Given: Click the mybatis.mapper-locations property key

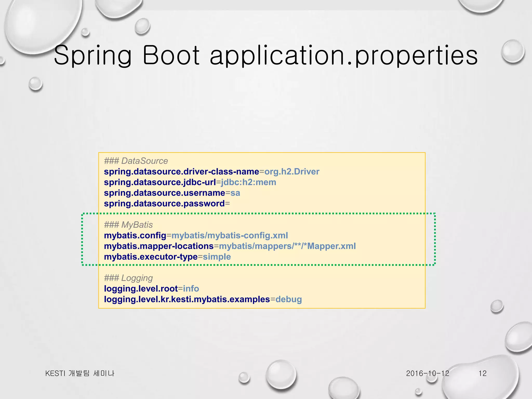Looking at the screenshot, I should tap(158, 246).
